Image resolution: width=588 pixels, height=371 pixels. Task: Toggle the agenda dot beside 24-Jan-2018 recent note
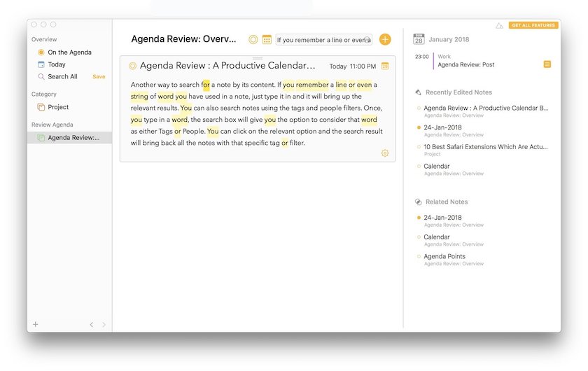(x=419, y=128)
